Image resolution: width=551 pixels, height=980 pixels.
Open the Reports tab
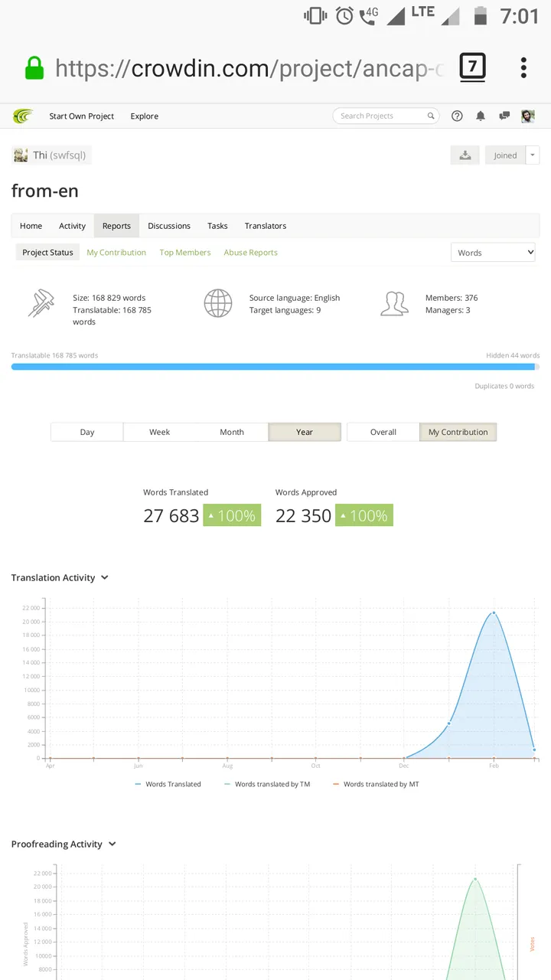click(116, 226)
